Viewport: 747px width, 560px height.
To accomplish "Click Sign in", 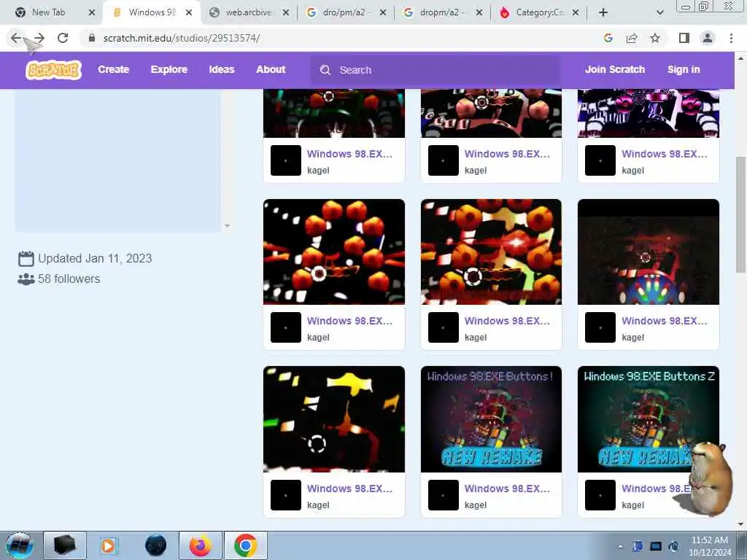I will pyautogui.click(x=684, y=69).
